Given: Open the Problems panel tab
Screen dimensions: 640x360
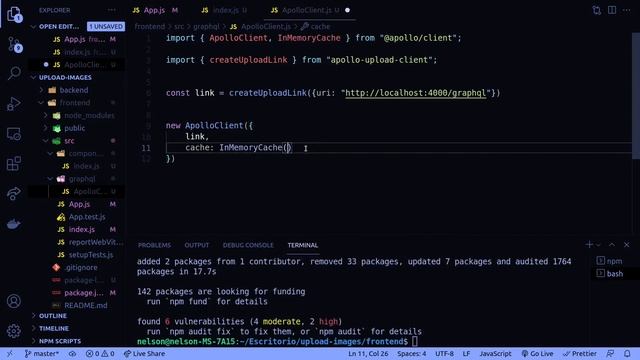Looking at the screenshot, I should [154, 245].
